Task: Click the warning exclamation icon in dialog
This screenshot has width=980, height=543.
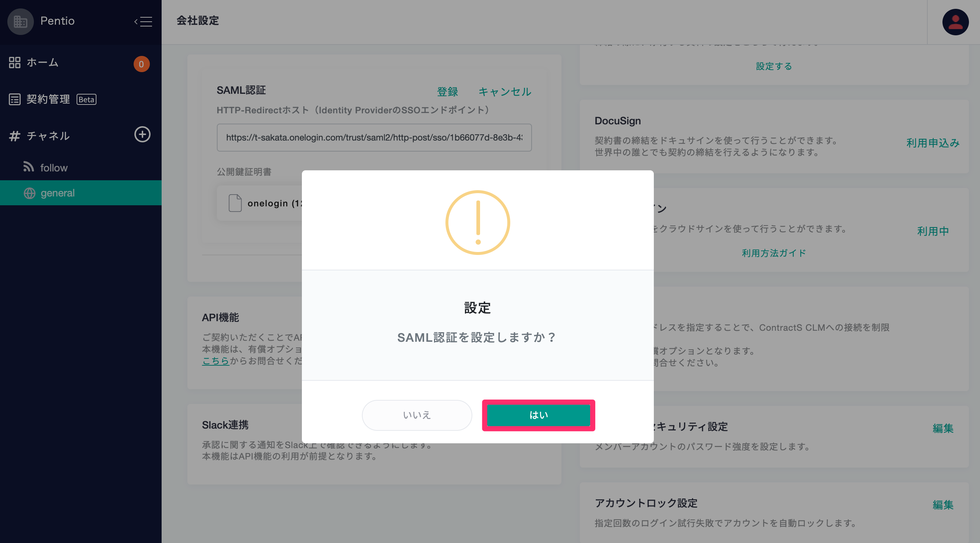Action: [x=478, y=223]
